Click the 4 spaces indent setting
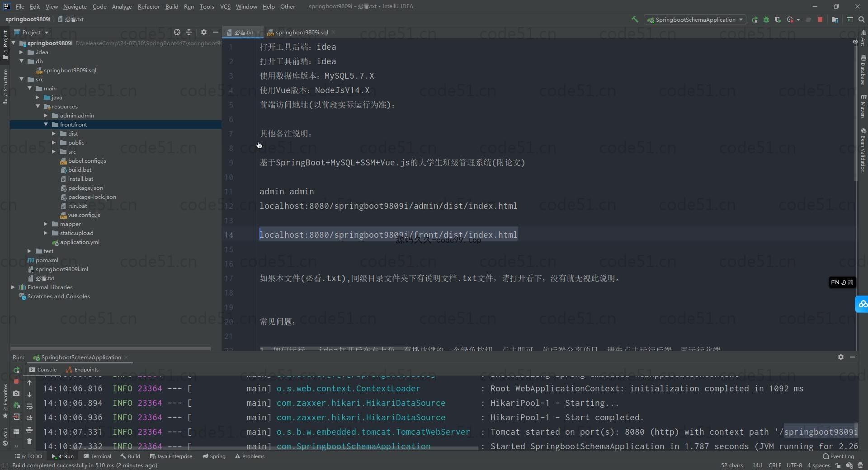This screenshot has height=470, width=868. point(819,465)
